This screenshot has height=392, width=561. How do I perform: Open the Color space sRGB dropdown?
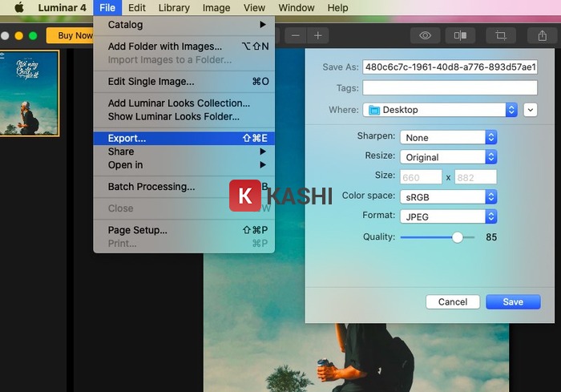[448, 196]
